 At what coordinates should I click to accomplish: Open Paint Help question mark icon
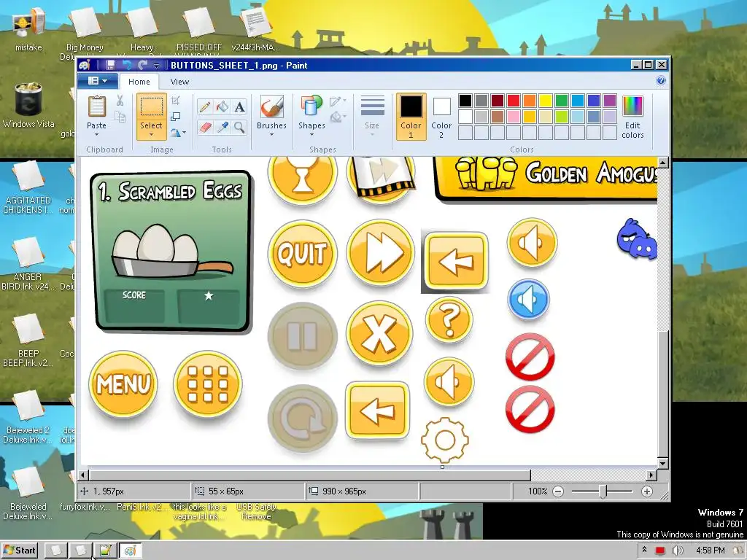pyautogui.click(x=660, y=80)
